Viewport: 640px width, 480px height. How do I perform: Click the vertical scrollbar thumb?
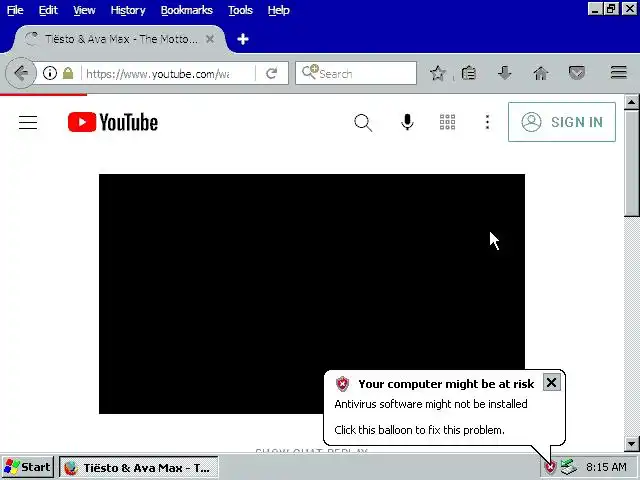point(632,163)
